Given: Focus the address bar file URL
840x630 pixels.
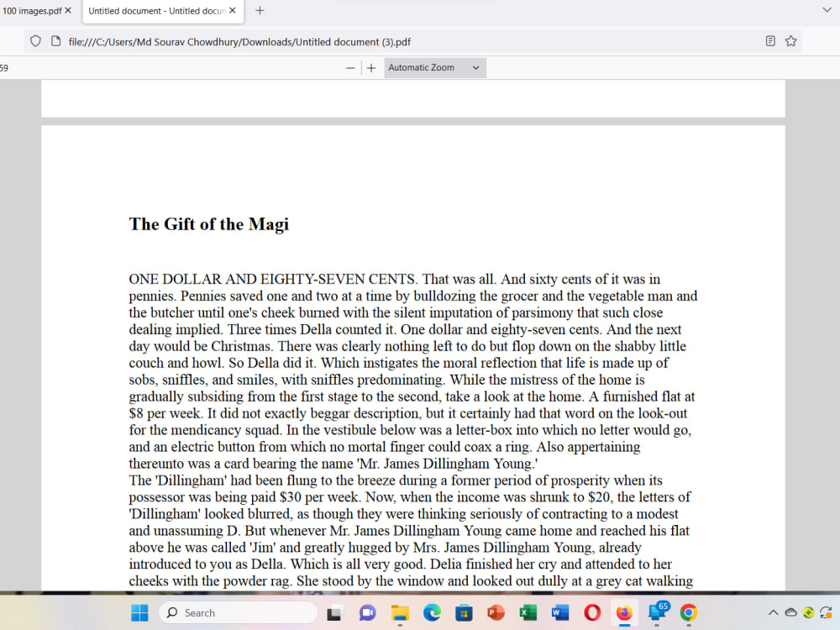Looking at the screenshot, I should (x=239, y=42).
